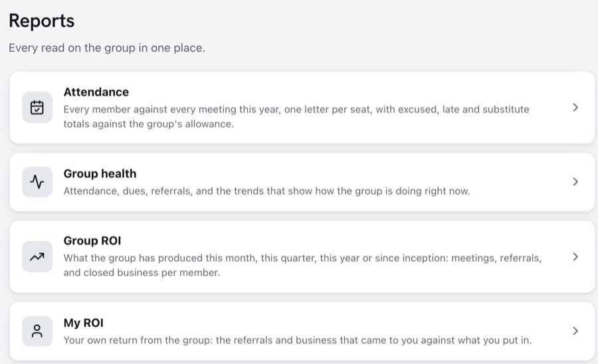Image resolution: width=598 pixels, height=364 pixels.
Task: Click the My ROI description about your own return
Action: coord(298,340)
